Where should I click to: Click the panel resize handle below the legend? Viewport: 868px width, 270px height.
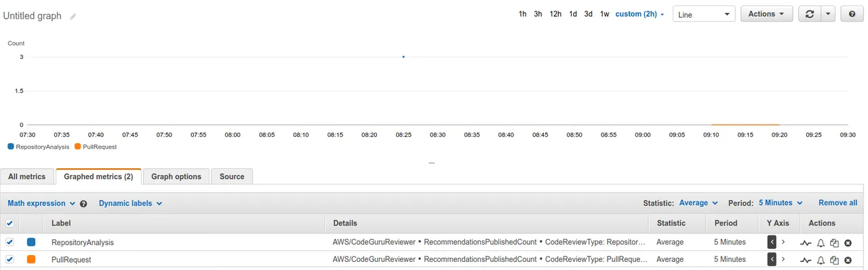pyautogui.click(x=431, y=163)
